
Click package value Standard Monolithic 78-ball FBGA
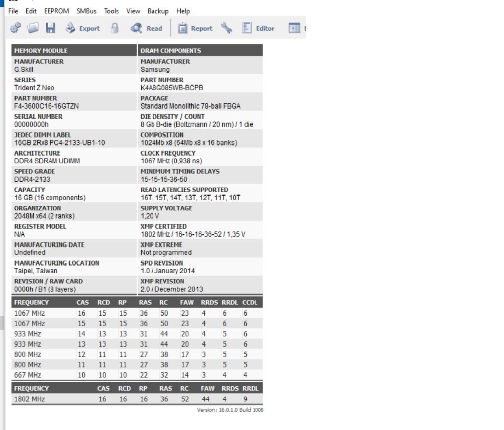[190, 106]
